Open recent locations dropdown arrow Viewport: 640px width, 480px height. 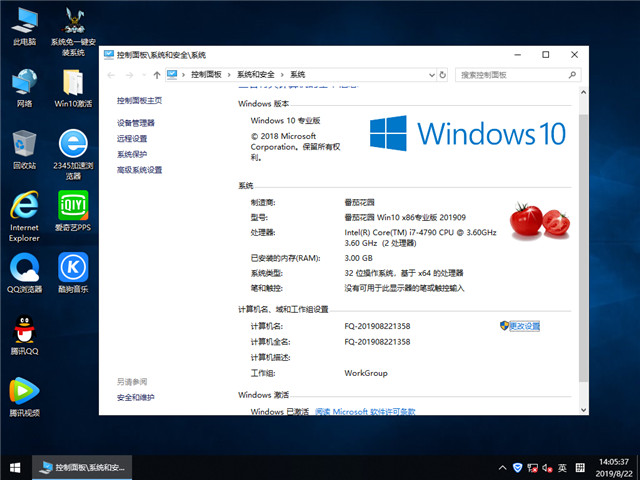[144, 75]
